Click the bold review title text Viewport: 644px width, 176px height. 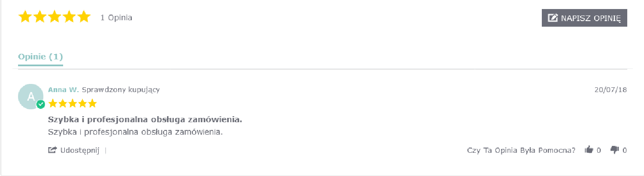pos(145,119)
